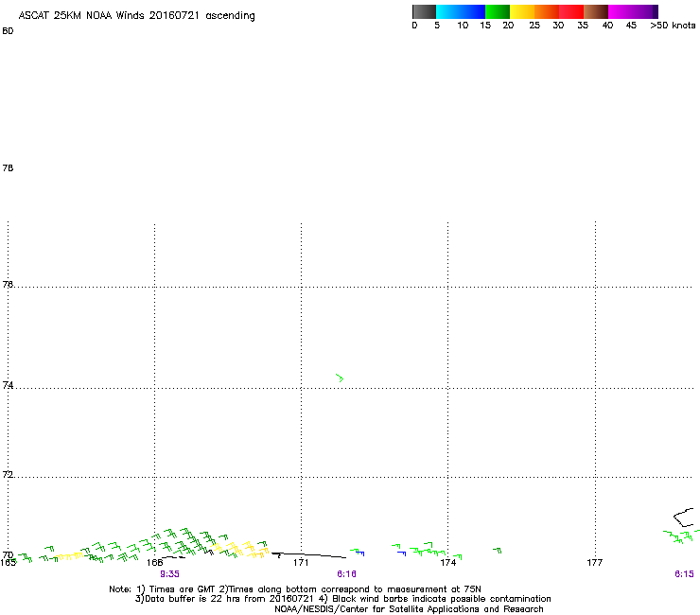Click the gray 0–5 knots color segment

(424, 11)
